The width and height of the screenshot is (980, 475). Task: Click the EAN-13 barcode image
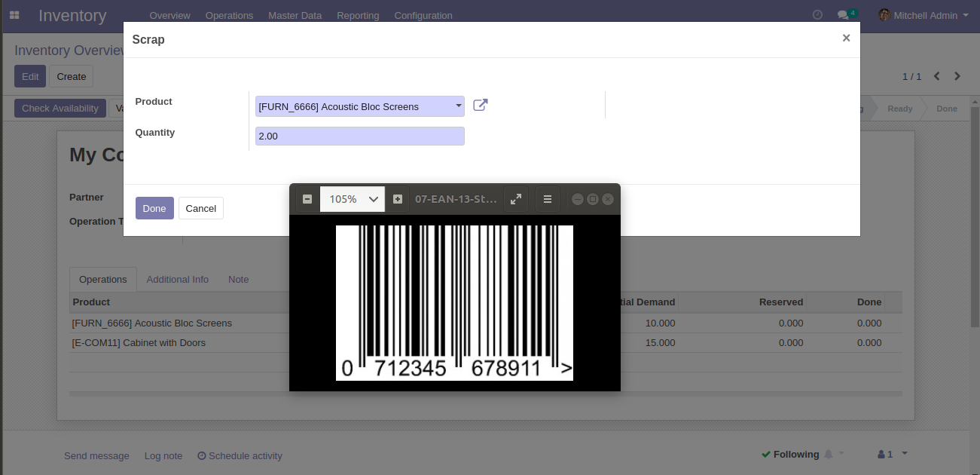pos(454,302)
